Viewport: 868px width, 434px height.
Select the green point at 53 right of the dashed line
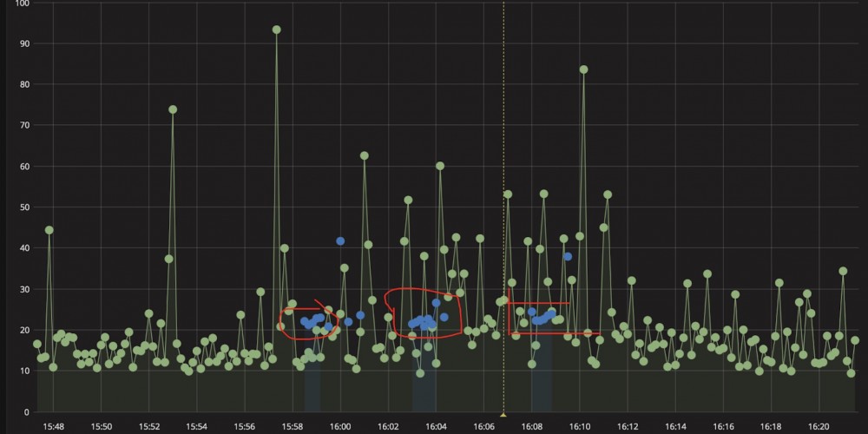508,194
